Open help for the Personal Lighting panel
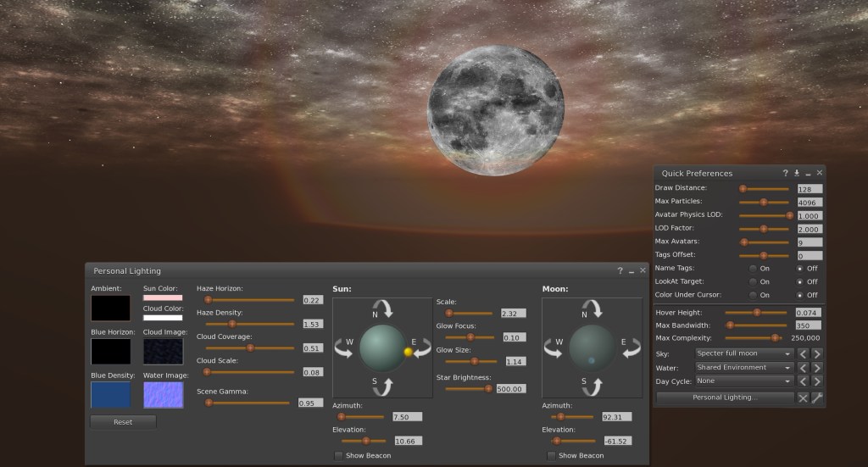The height and width of the screenshot is (467, 868). click(620, 271)
